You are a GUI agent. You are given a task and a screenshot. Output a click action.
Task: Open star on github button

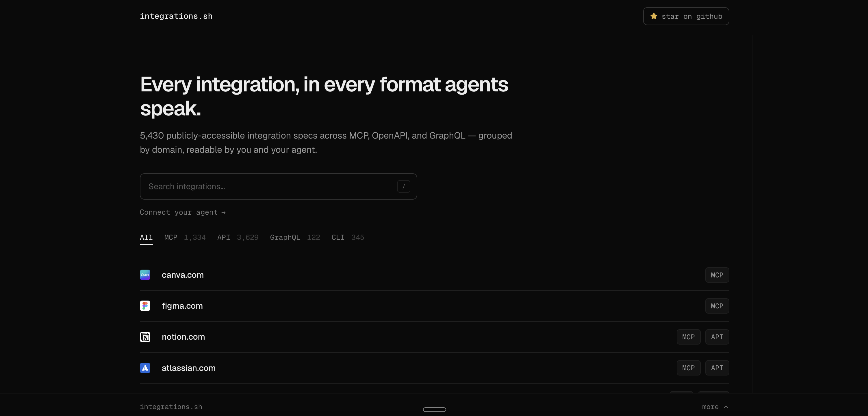[x=686, y=16]
